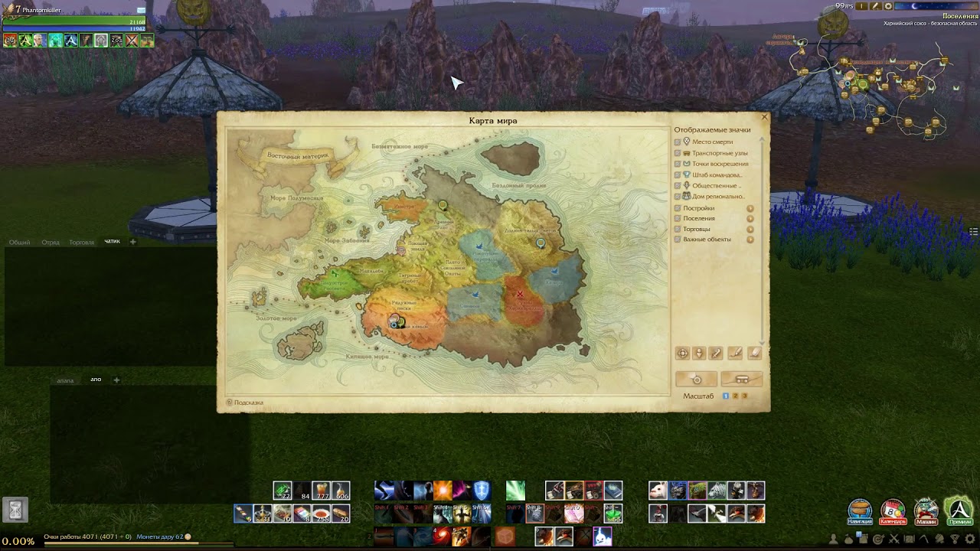Toggle the Транспортные узлы checkbox
The image size is (980, 551).
pos(678,153)
